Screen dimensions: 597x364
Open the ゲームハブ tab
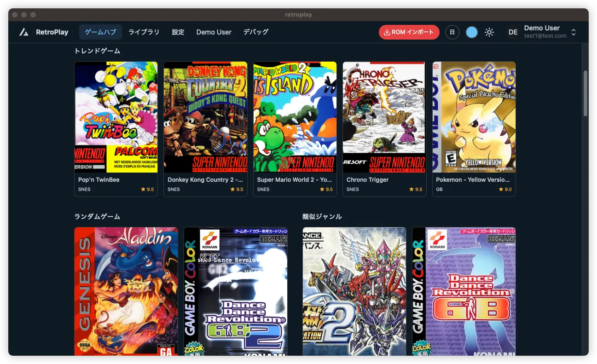tap(100, 32)
